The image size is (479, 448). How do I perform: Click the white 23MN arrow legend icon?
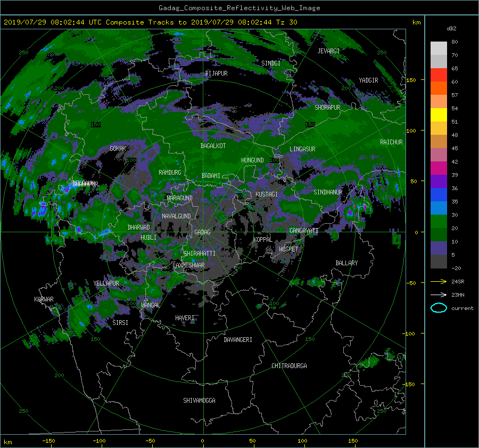pyautogui.click(x=439, y=295)
